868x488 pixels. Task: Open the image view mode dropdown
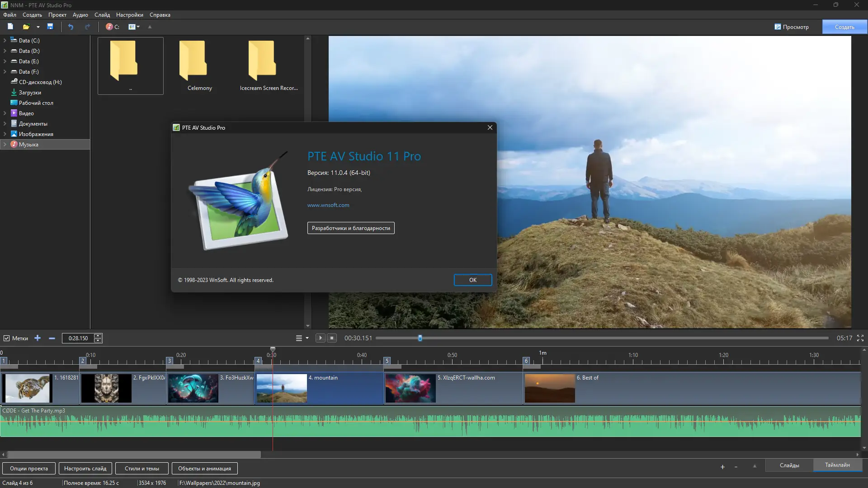coord(133,27)
